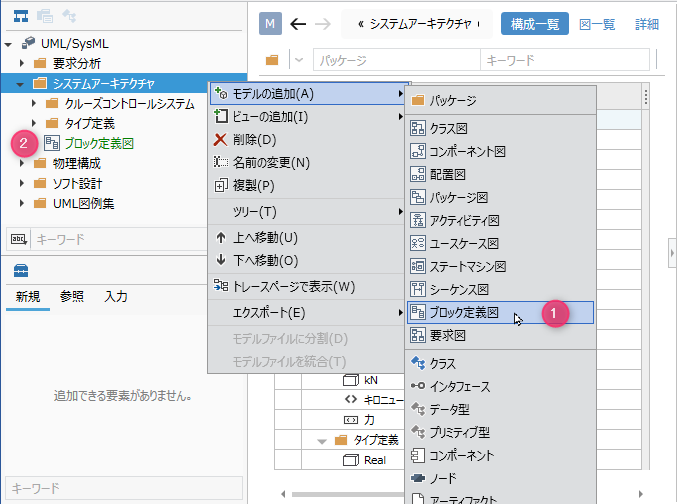
Task: Choose 名前の変更(N) from context menu
Action: coord(307,162)
